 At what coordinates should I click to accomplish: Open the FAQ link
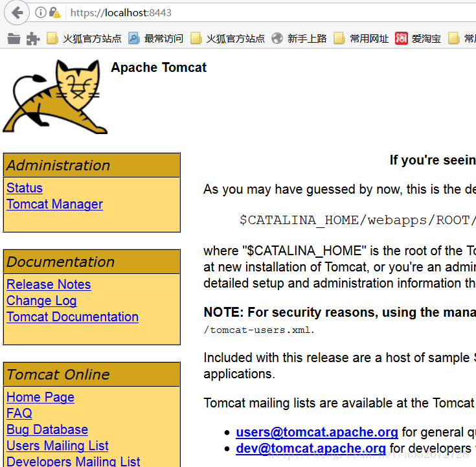pos(19,413)
